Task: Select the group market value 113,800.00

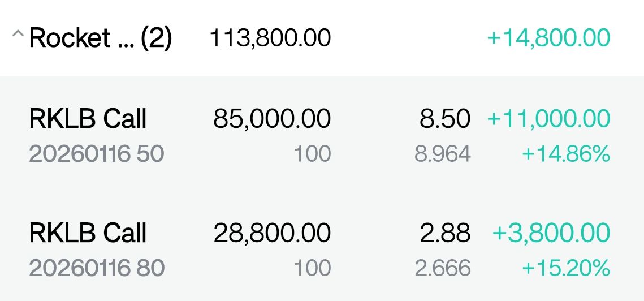Action: pos(270,38)
